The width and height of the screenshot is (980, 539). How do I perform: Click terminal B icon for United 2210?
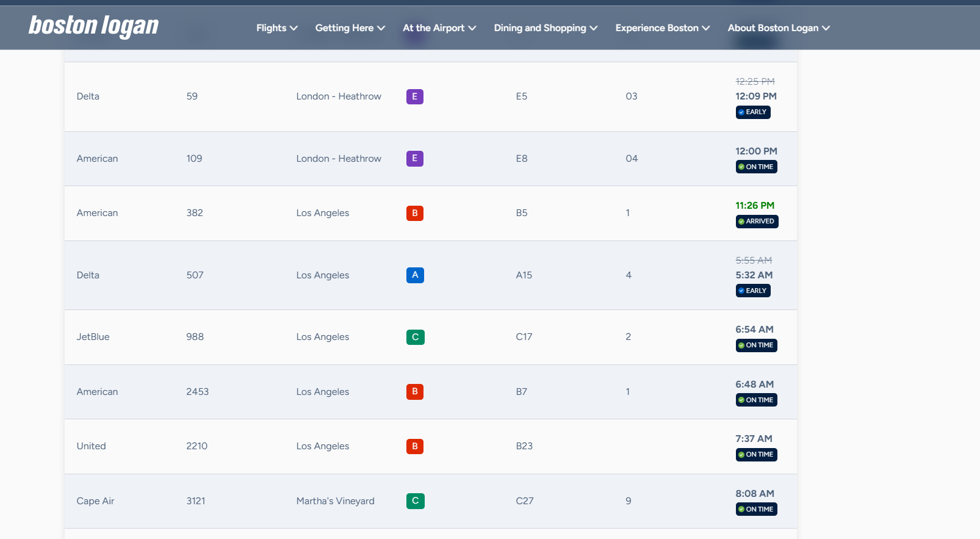415,446
